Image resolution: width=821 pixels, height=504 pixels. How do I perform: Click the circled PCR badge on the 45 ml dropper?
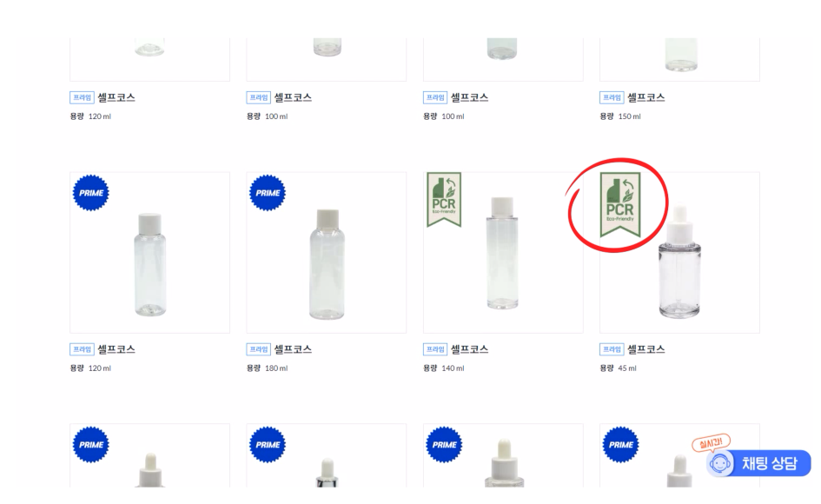pyautogui.click(x=620, y=205)
